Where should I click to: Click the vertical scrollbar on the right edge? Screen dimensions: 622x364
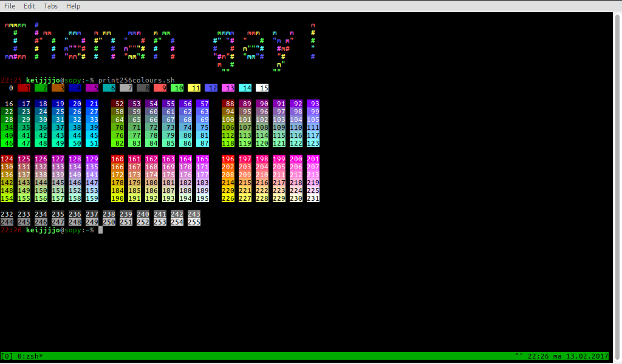pyautogui.click(x=618, y=182)
